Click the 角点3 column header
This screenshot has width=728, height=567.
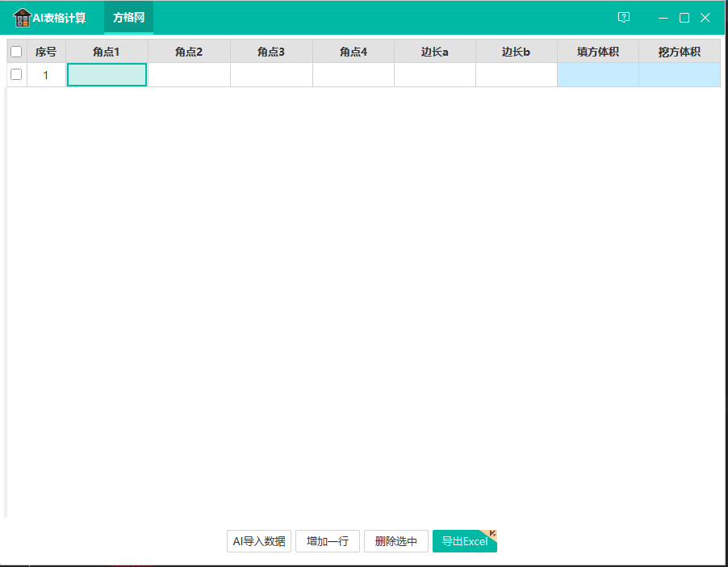(271, 52)
